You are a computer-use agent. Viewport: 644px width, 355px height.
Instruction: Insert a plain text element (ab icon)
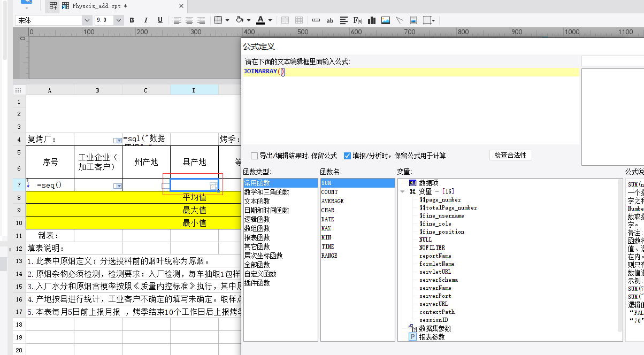point(330,20)
